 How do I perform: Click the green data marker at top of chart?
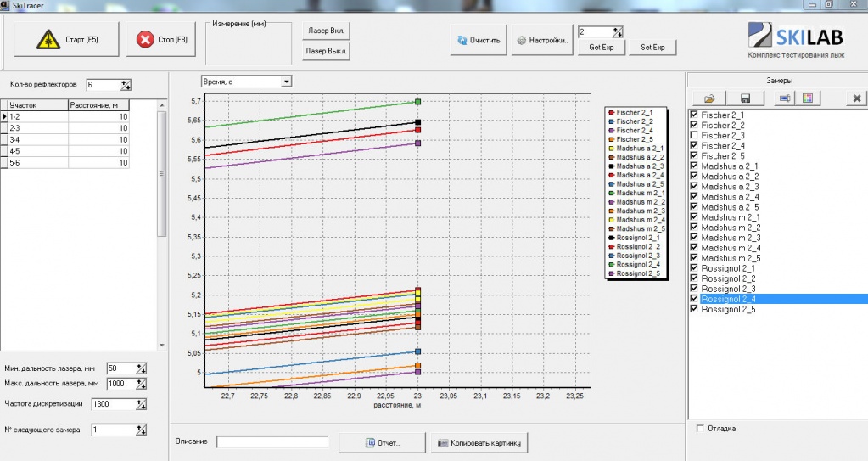[418, 101]
